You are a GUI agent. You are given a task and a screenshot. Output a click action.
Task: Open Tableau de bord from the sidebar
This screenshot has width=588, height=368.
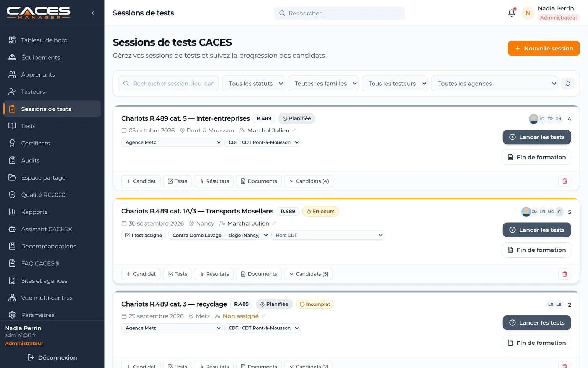[52, 40]
